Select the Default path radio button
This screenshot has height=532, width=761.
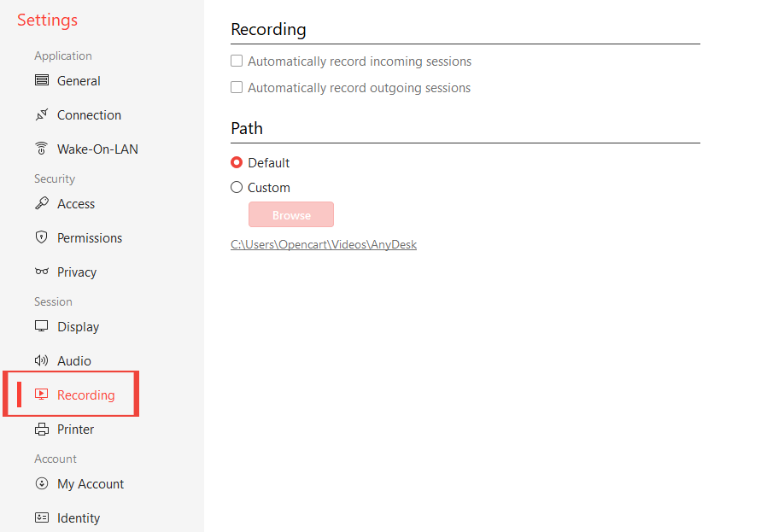pos(237,163)
